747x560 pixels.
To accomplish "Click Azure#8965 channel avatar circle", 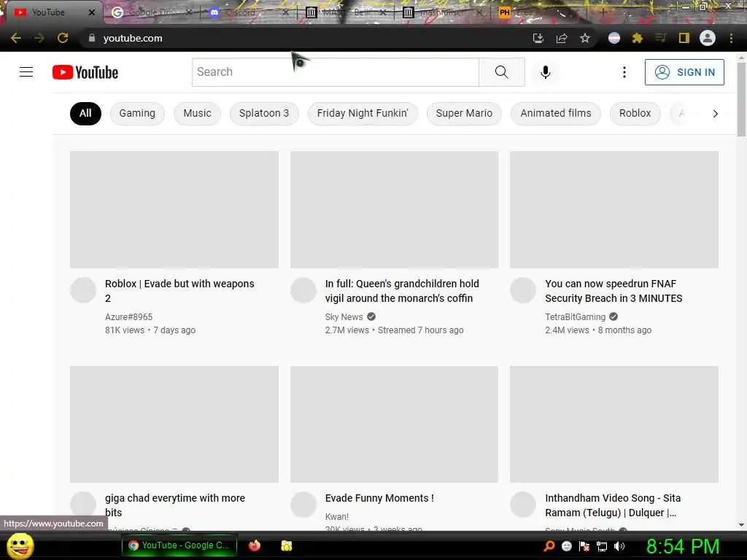I will pos(83,290).
